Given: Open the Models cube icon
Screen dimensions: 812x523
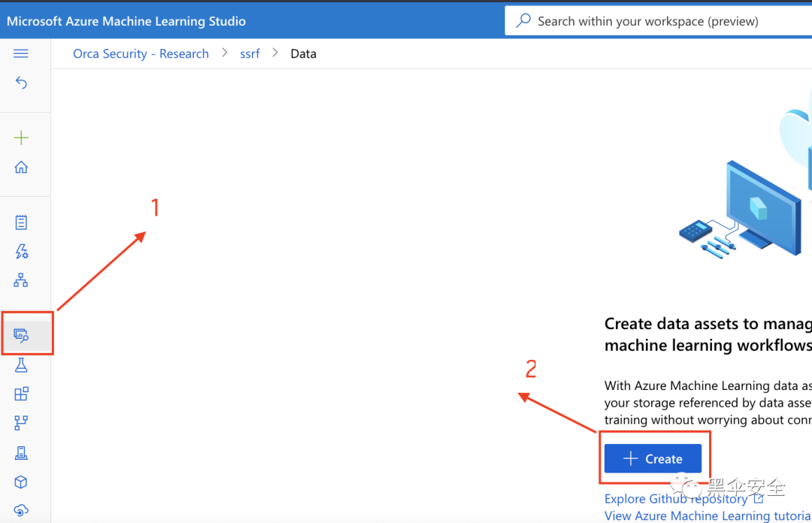Looking at the screenshot, I should coord(21,482).
